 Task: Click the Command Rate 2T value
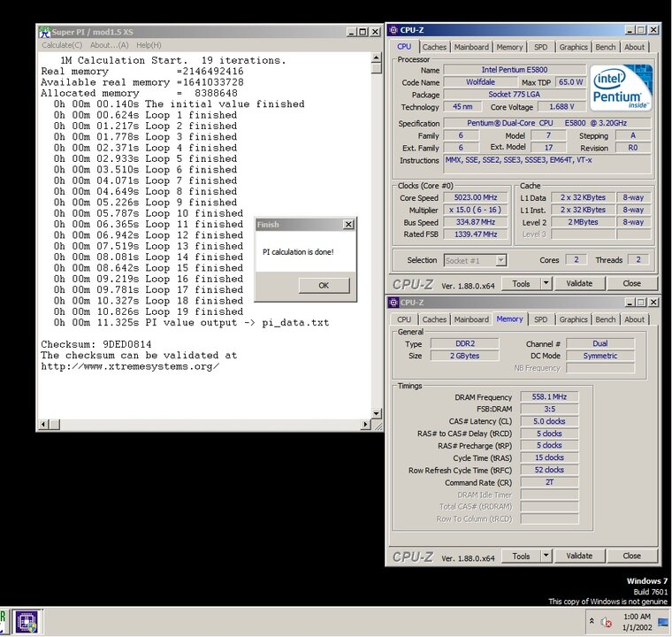(x=549, y=482)
